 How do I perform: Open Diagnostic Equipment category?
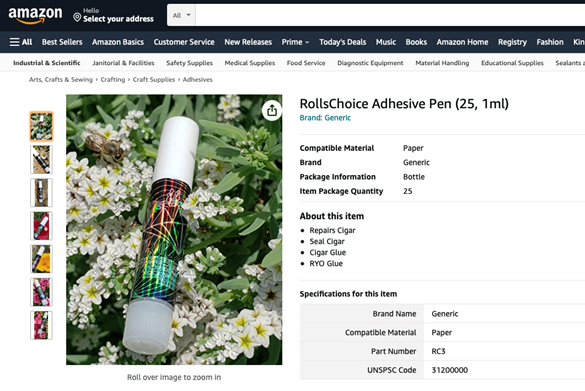click(x=370, y=63)
